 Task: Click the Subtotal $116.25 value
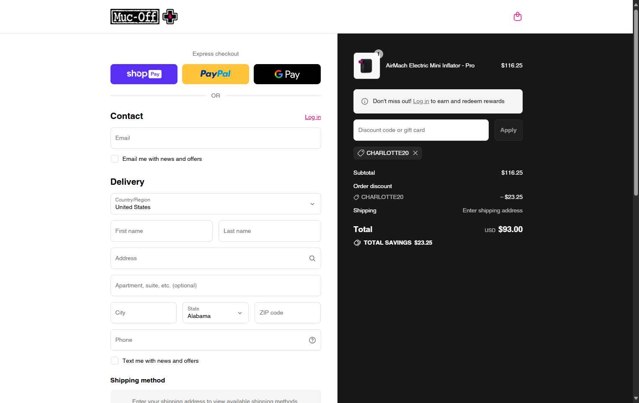tap(512, 173)
